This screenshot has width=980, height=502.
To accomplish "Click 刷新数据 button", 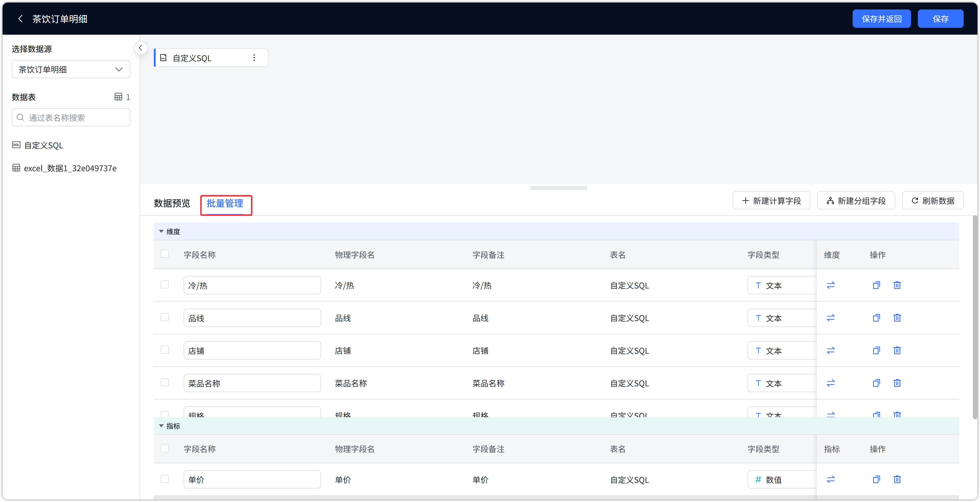I will click(x=933, y=201).
